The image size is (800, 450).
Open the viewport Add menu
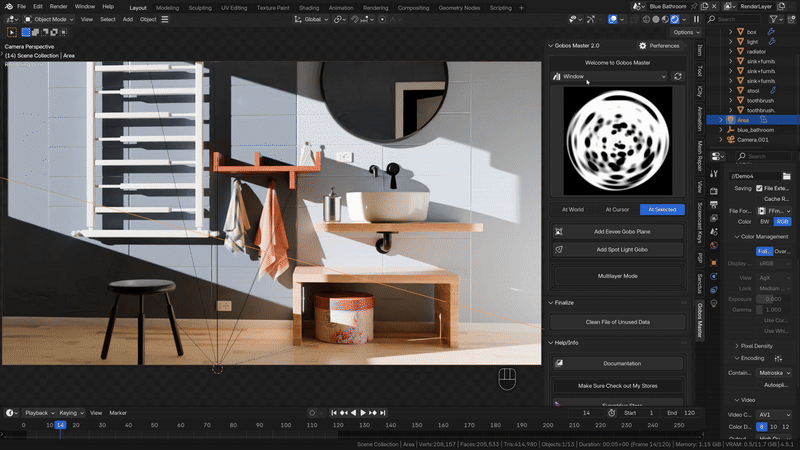tap(128, 19)
